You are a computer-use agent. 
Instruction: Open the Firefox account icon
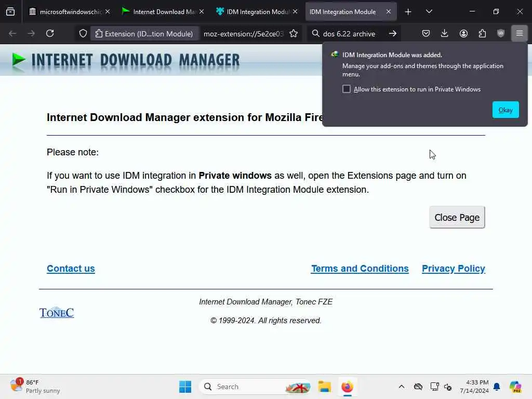point(463,33)
